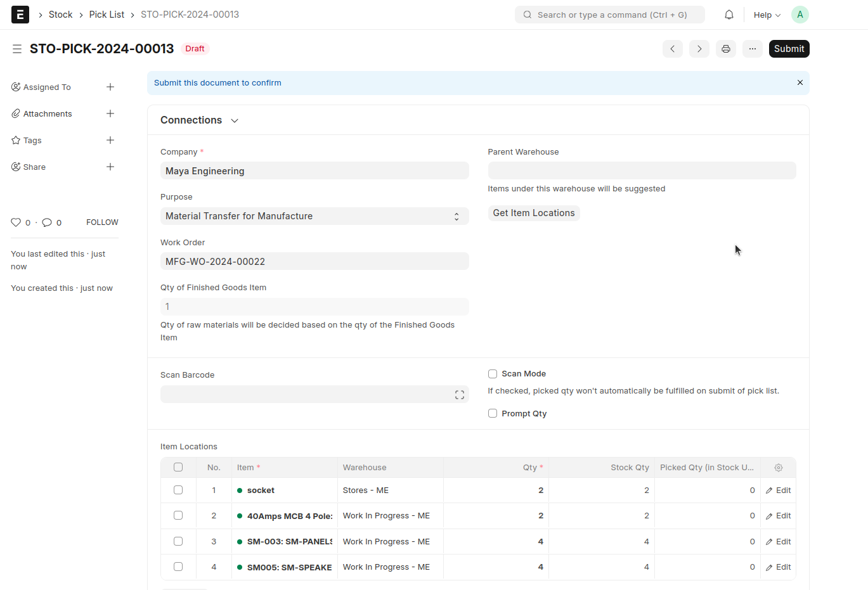Like document with heart icon
Viewport: 868px width, 590px height.
16,222
